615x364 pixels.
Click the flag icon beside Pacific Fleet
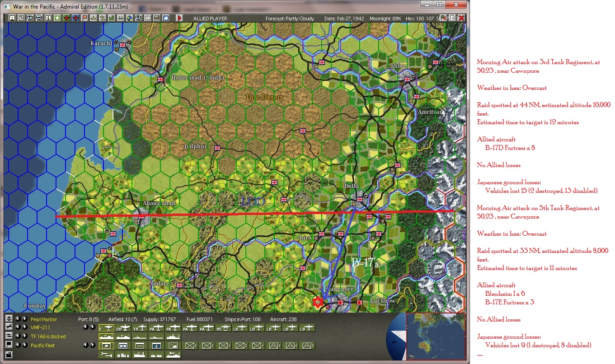coord(9,345)
